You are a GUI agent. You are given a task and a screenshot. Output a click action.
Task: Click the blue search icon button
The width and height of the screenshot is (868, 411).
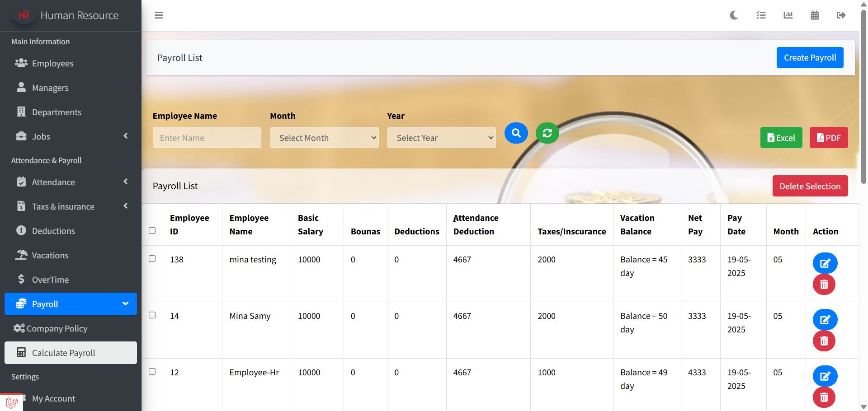pos(516,133)
